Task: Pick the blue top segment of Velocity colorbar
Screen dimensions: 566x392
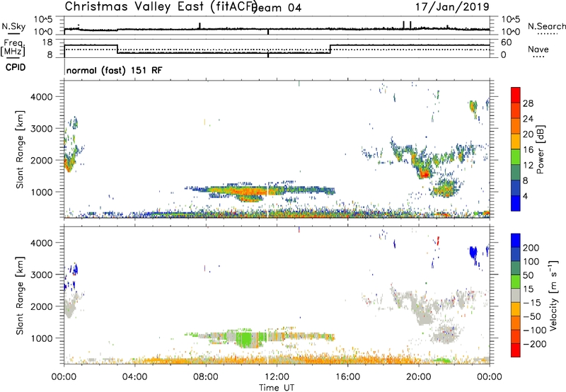Action: [x=516, y=241]
